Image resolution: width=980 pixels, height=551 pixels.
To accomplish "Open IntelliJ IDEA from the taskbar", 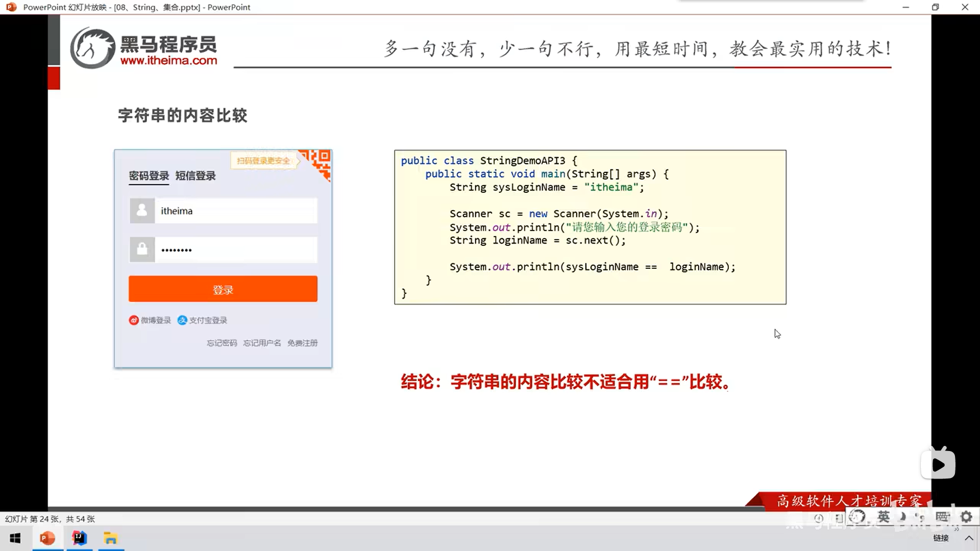I will tap(80, 538).
